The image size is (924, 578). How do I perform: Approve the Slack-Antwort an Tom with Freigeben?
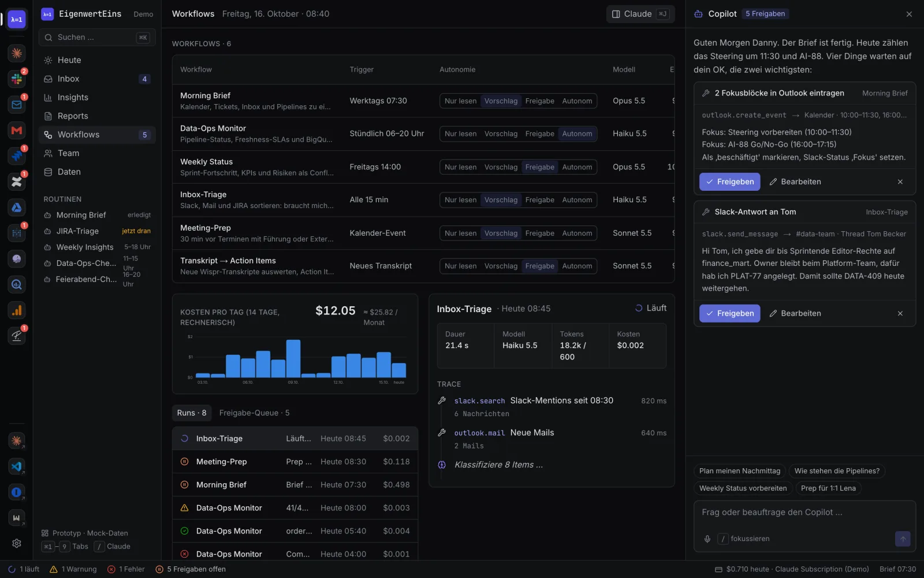729,313
